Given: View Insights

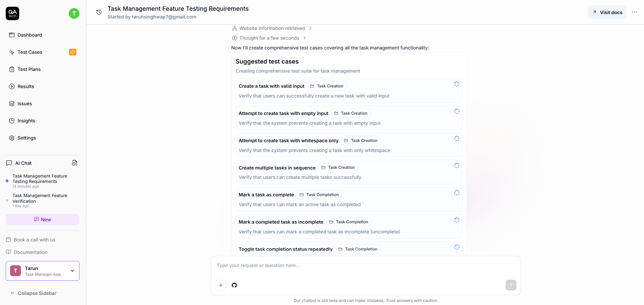Looking at the screenshot, I should 42,121.
